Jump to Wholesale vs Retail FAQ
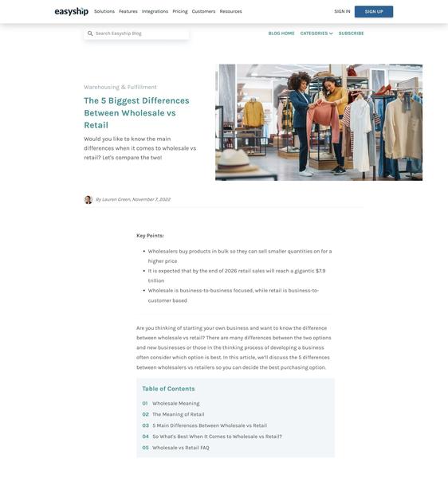The width and height of the screenshot is (448, 478). click(x=181, y=448)
